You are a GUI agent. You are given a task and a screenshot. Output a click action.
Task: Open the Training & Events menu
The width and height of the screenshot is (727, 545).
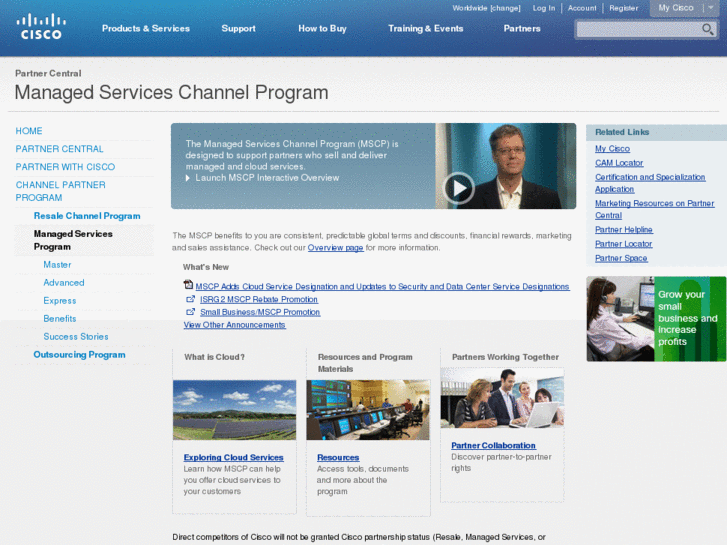click(426, 28)
